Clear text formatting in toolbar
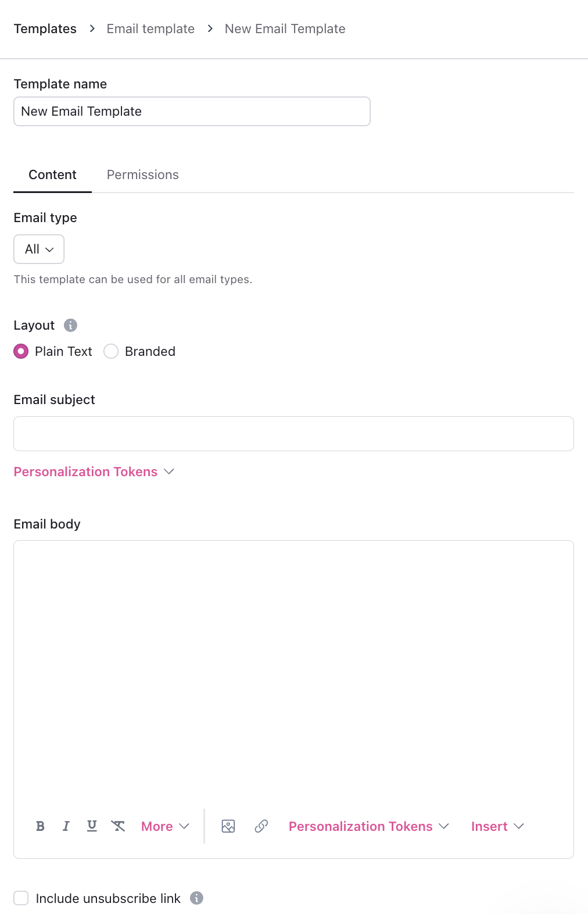This screenshot has width=588, height=914. coord(118,826)
